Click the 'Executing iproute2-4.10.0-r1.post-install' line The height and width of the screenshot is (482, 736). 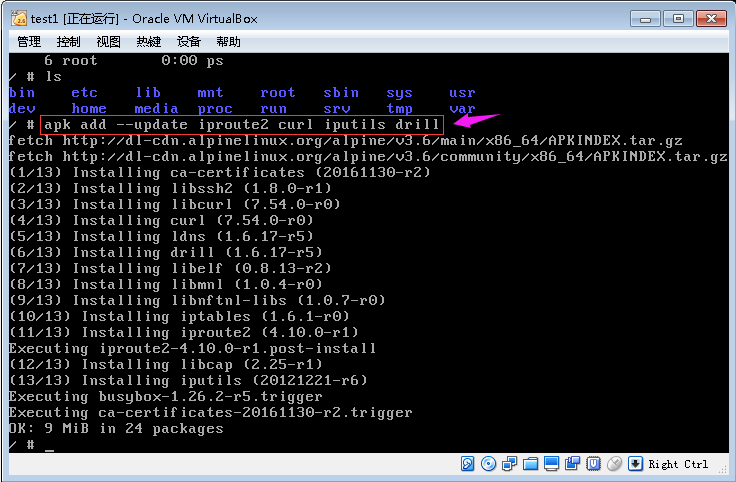(x=192, y=348)
